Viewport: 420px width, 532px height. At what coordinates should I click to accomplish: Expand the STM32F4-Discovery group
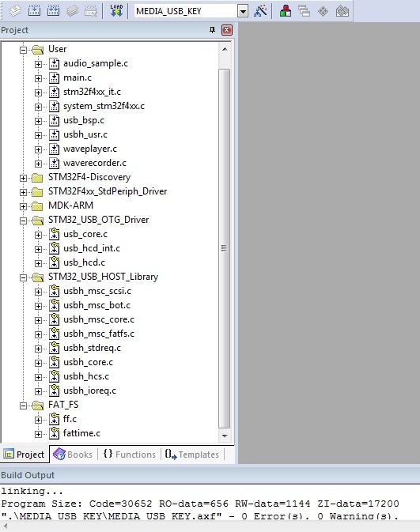click(x=23, y=178)
